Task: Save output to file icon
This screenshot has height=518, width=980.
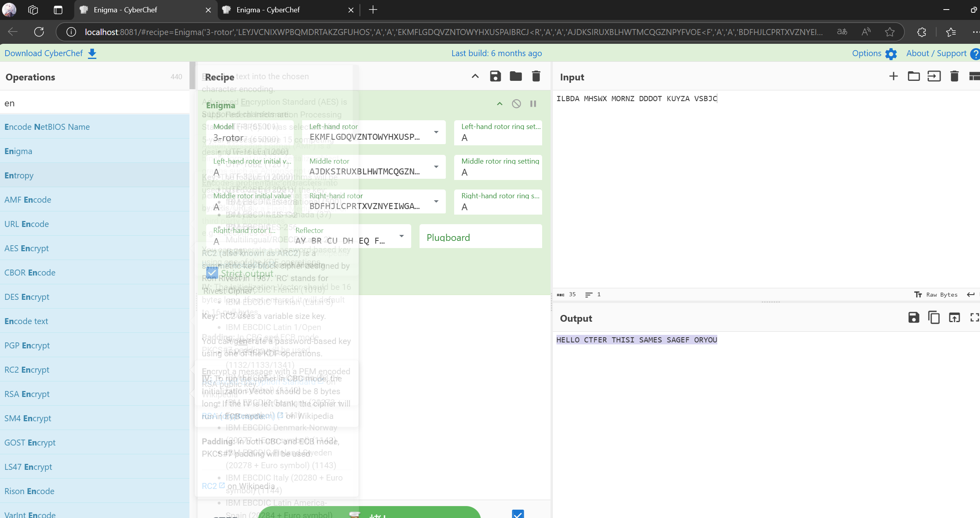Action: point(914,317)
